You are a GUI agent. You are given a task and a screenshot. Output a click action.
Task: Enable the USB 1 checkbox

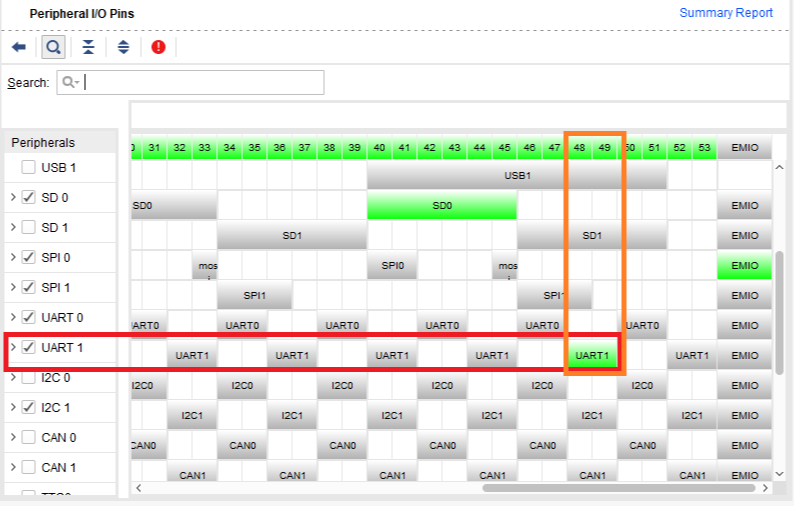tap(29, 168)
